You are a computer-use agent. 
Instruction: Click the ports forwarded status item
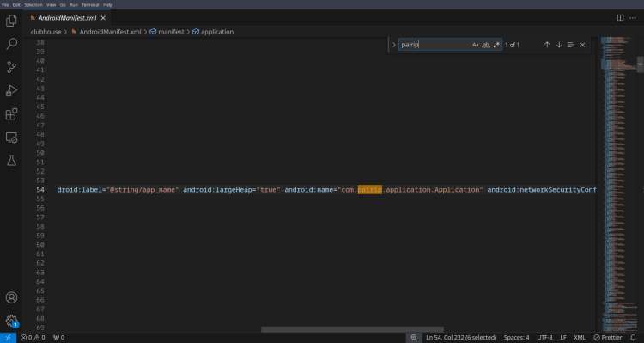(58, 338)
